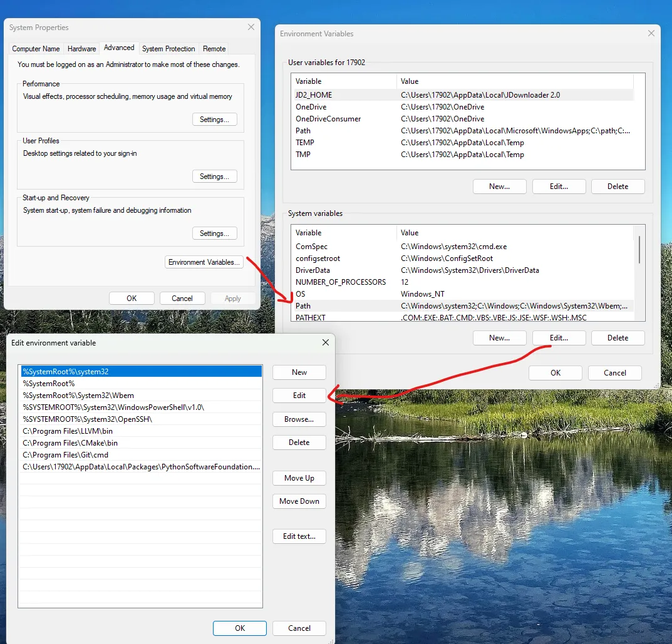Delete the selected system variable

tap(618, 338)
